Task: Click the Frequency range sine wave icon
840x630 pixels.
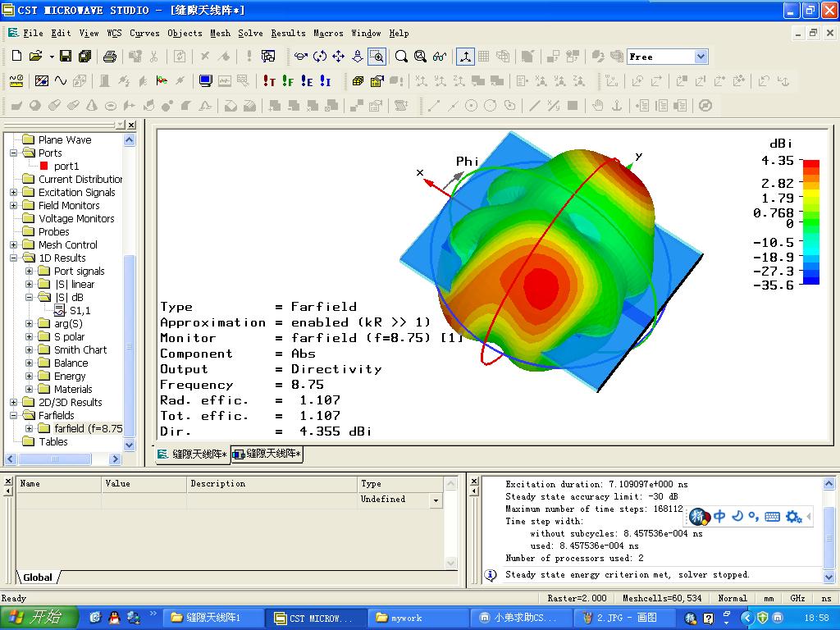Action: (61, 81)
